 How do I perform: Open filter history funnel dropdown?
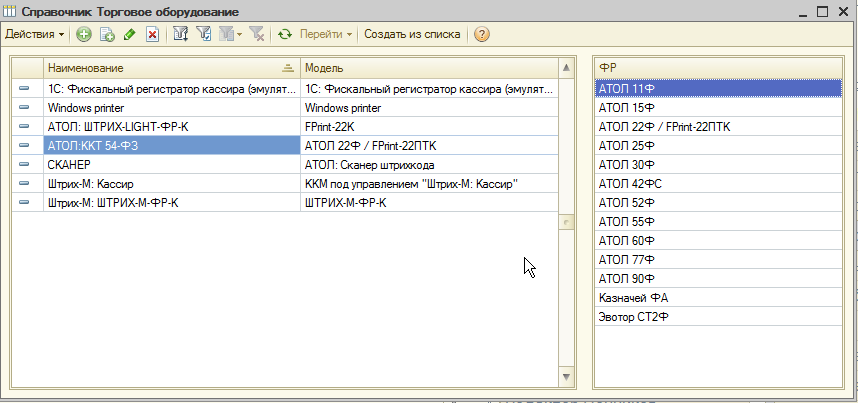pos(230,34)
